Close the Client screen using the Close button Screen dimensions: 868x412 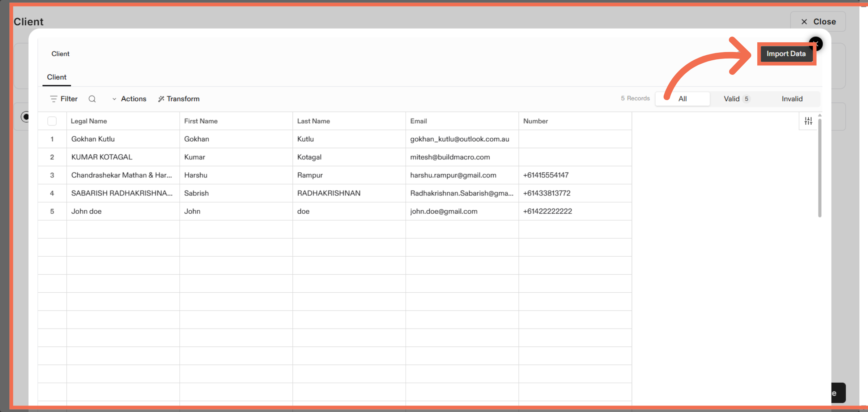coord(825,21)
